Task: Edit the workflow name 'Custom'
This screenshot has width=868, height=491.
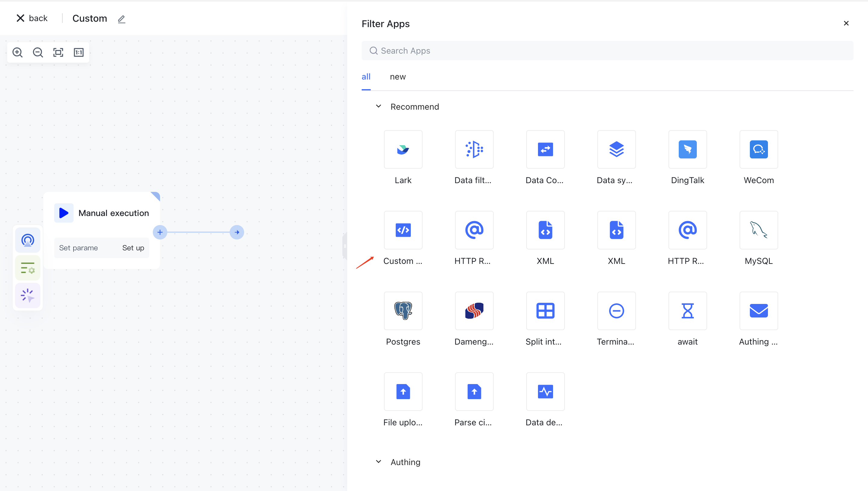Action: coord(121,19)
